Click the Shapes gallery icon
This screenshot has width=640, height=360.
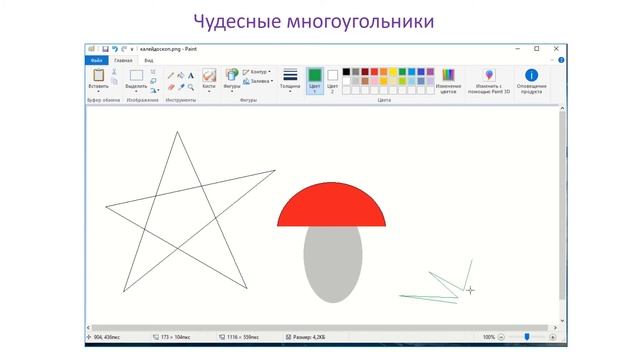pos(232,75)
